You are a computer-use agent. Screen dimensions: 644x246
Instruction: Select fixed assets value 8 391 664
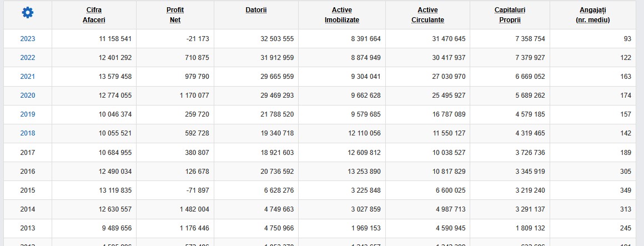(366, 39)
